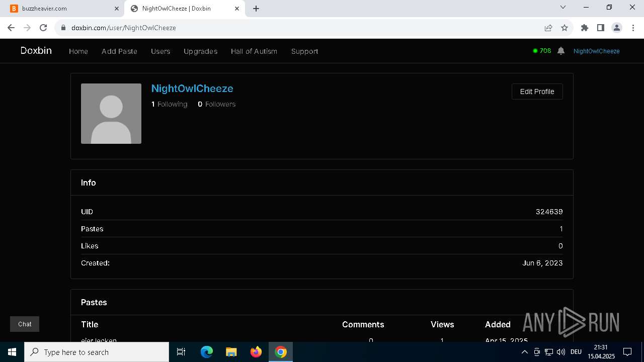644x362 pixels.
Task: Click the UID value 324639
Action: click(549, 212)
